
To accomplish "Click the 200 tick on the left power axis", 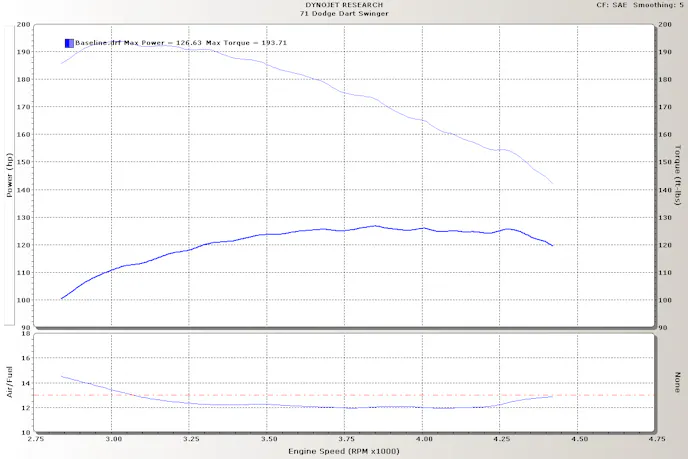I will (x=24, y=24).
